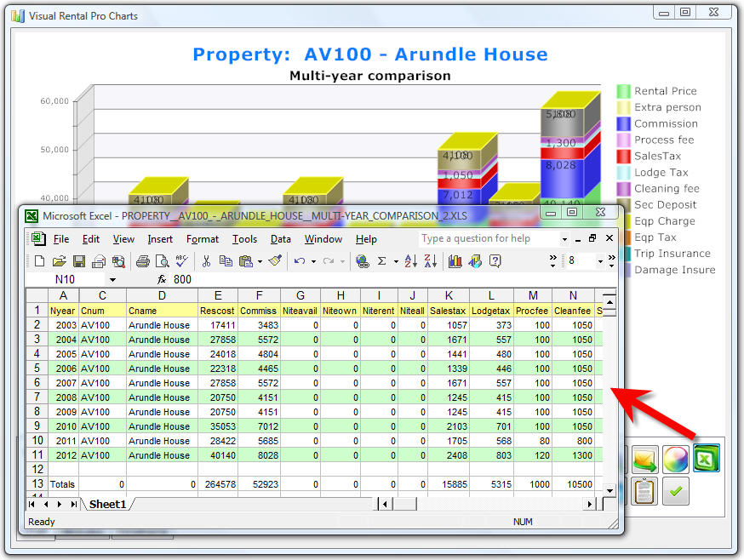Click the vertical scrollbar down arrow in Excel
744x560 pixels.
click(610, 491)
